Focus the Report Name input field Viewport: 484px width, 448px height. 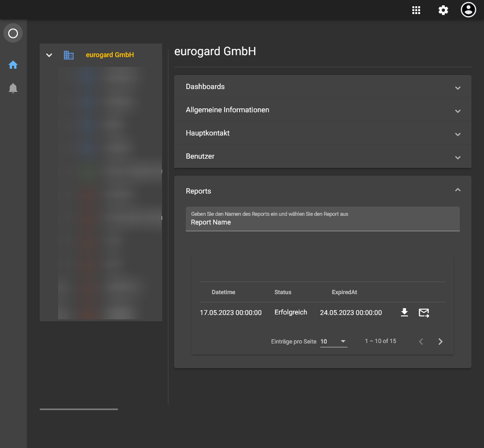(322, 223)
